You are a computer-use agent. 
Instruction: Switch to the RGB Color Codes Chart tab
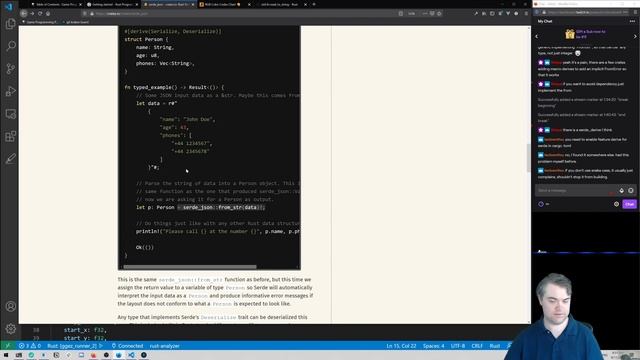[224, 4]
